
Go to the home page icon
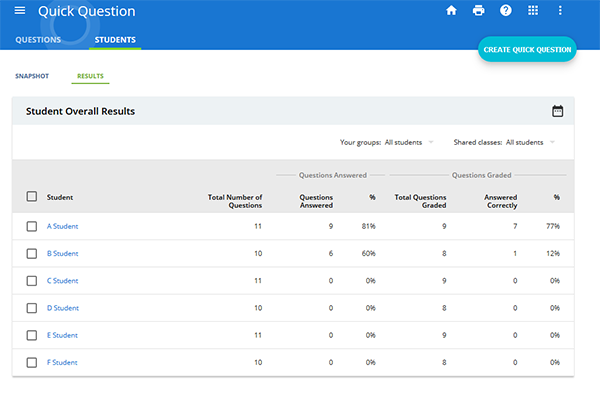pyautogui.click(x=451, y=11)
